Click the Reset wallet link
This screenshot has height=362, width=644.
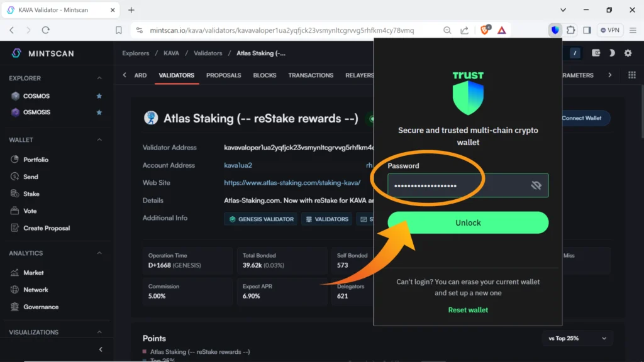(468, 310)
